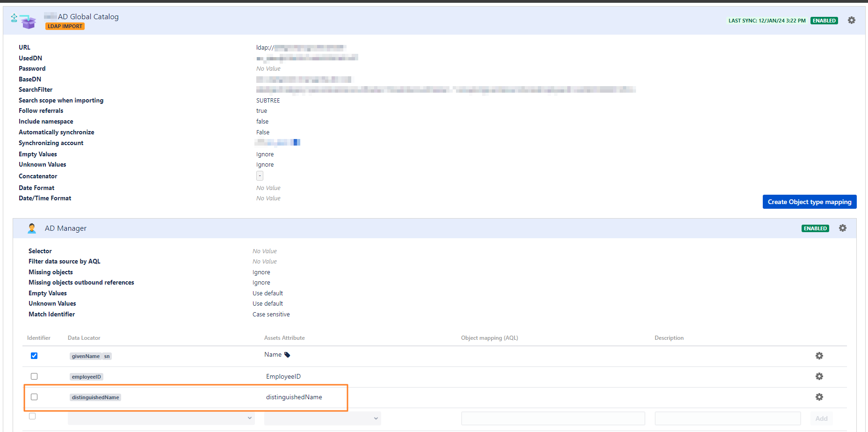
Task: Click the AD Manager user avatar icon
Action: click(32, 228)
